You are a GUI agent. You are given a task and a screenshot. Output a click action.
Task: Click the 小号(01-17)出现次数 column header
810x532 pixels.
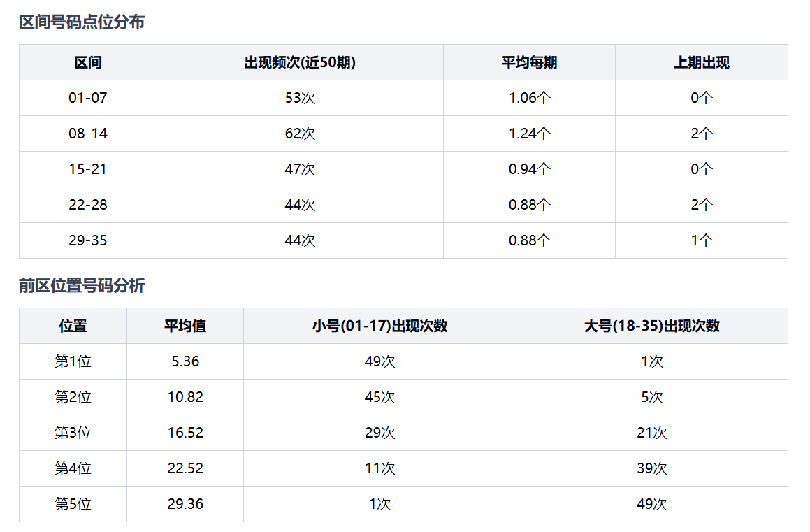tap(379, 326)
